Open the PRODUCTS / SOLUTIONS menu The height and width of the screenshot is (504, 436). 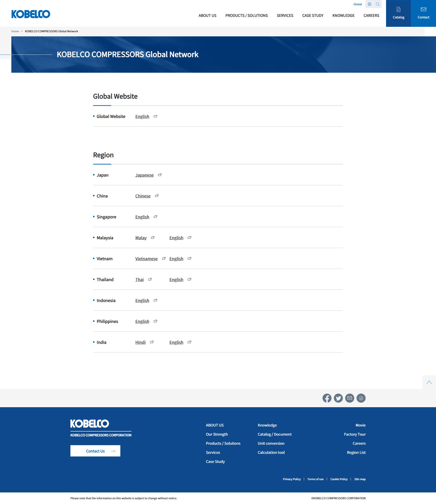click(x=246, y=16)
